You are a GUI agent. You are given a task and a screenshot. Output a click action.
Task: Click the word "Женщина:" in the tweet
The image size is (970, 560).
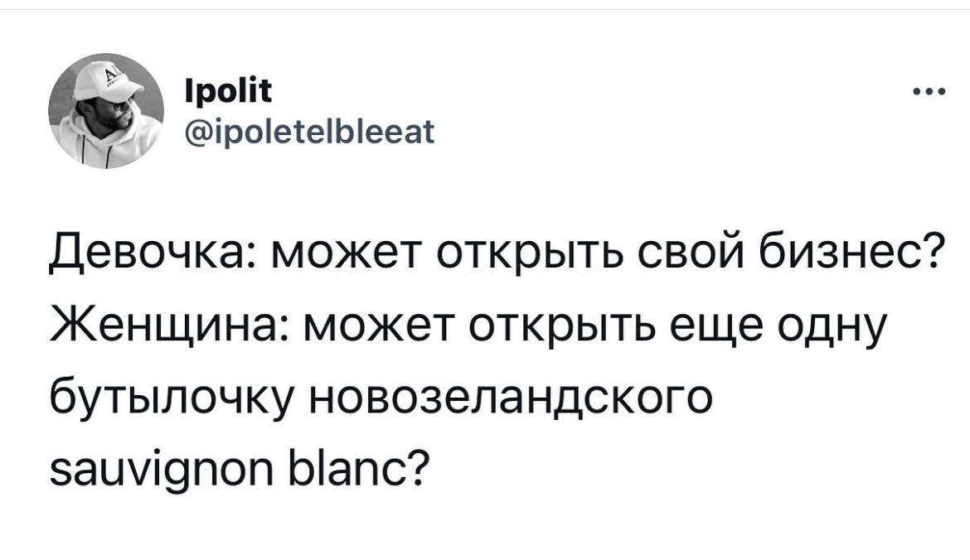point(169,326)
